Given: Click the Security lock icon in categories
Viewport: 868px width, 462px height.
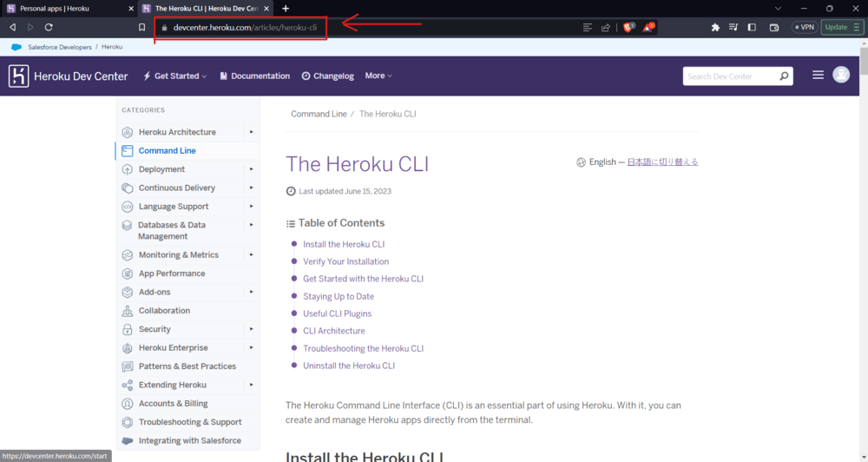Looking at the screenshot, I should click(128, 329).
